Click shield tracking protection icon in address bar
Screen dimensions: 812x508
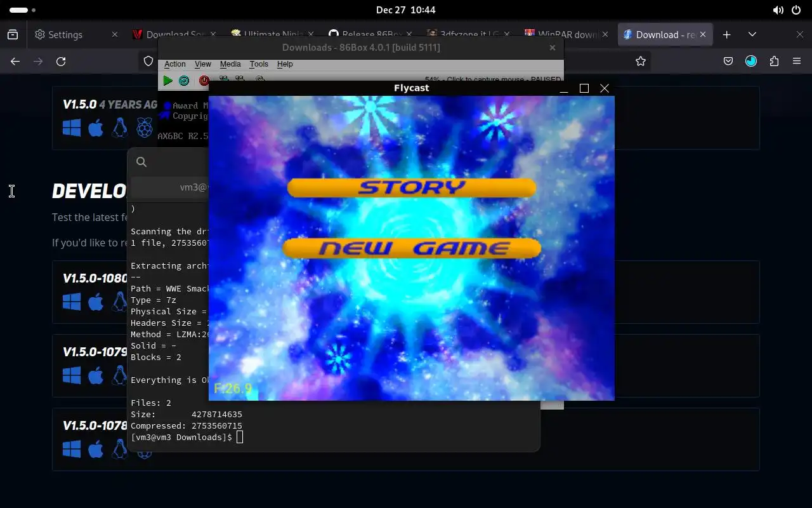(x=148, y=61)
